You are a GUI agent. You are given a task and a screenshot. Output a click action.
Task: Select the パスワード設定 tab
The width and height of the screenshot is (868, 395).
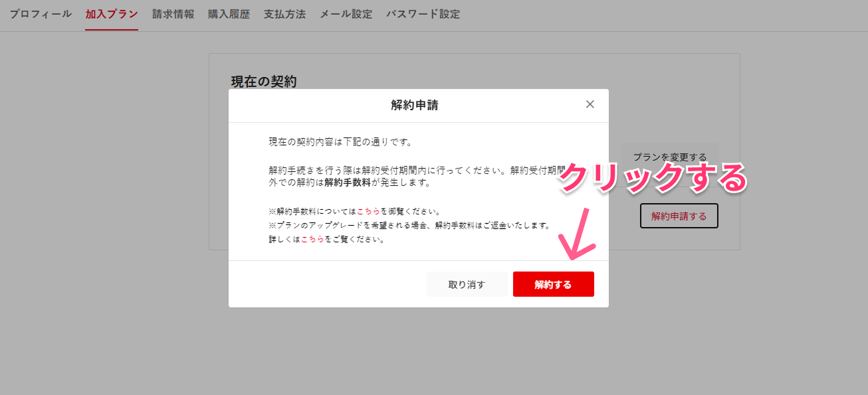pyautogui.click(x=423, y=14)
